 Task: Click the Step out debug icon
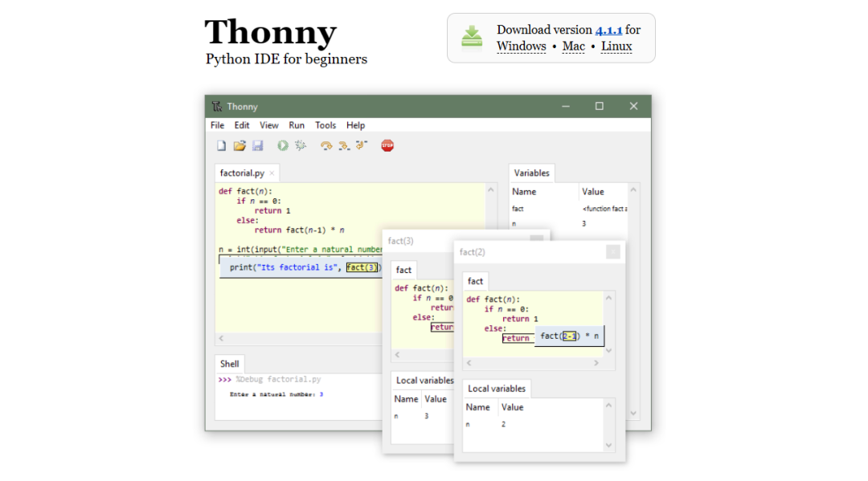[362, 145]
